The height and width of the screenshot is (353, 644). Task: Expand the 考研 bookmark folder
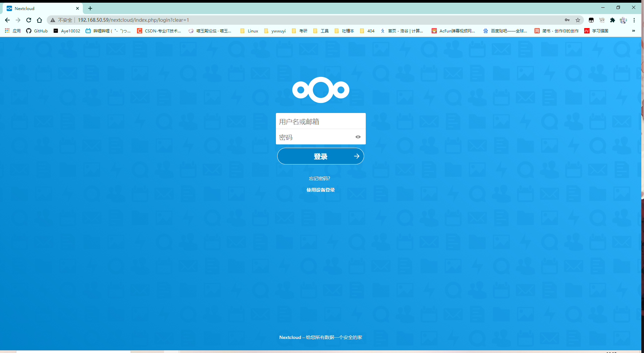click(299, 31)
